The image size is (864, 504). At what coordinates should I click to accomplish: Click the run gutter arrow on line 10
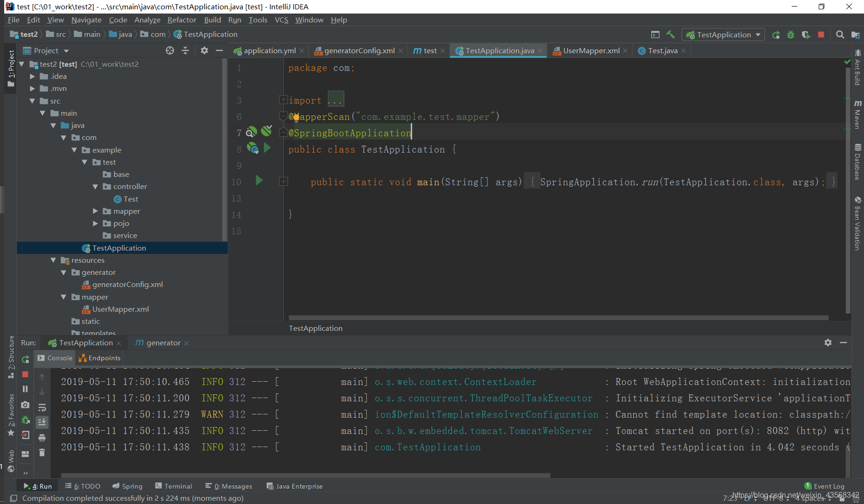pos(259,181)
